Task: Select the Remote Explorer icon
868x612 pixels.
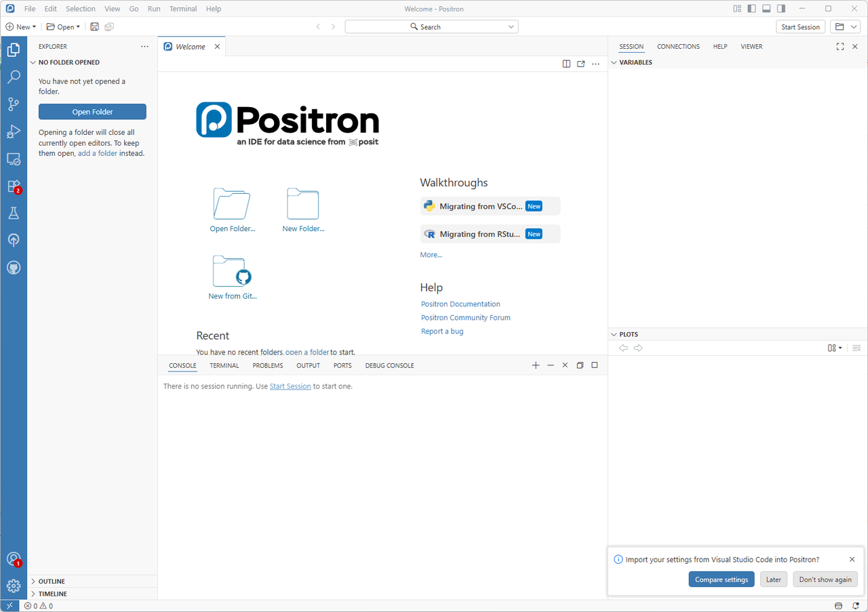Action: (14, 159)
